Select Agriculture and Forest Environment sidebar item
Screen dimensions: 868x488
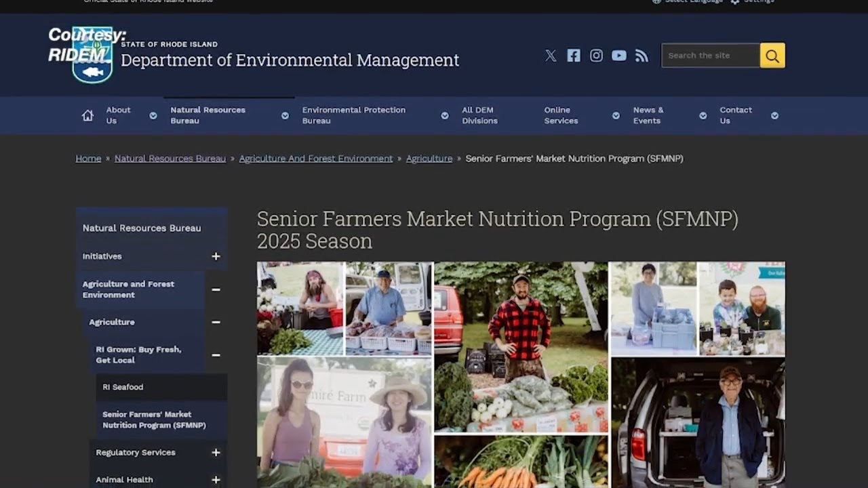[x=129, y=289]
